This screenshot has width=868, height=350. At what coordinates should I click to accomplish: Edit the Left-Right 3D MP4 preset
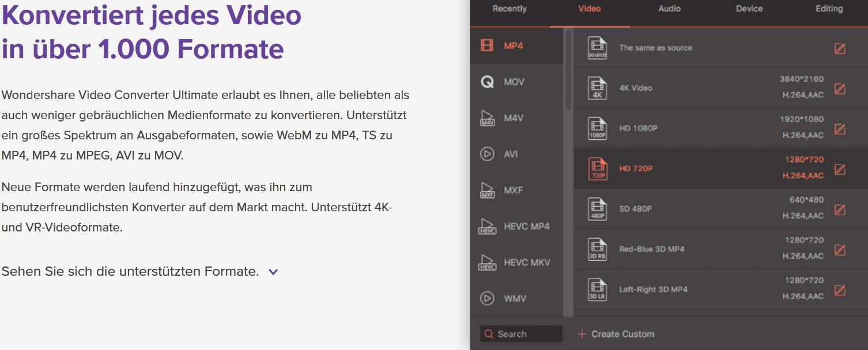click(840, 290)
